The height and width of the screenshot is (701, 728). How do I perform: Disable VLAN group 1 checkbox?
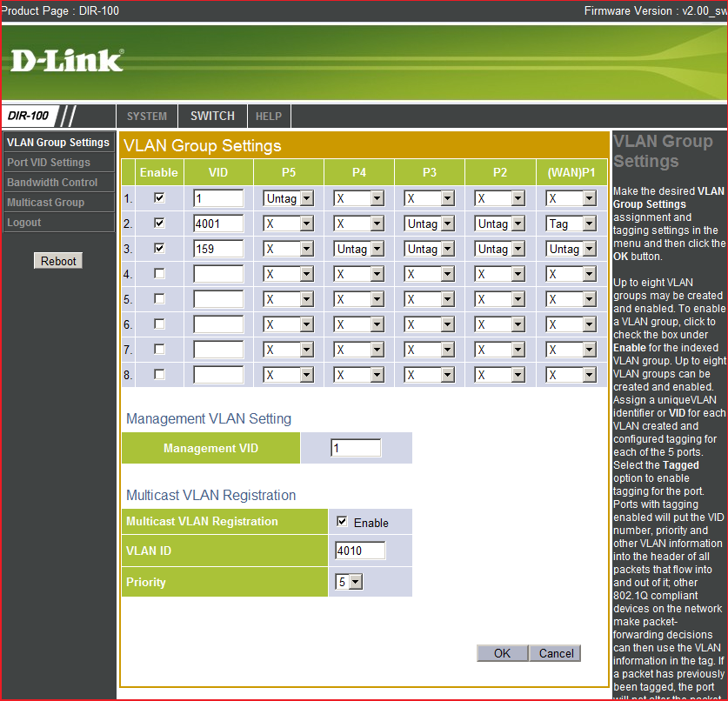[158, 198]
